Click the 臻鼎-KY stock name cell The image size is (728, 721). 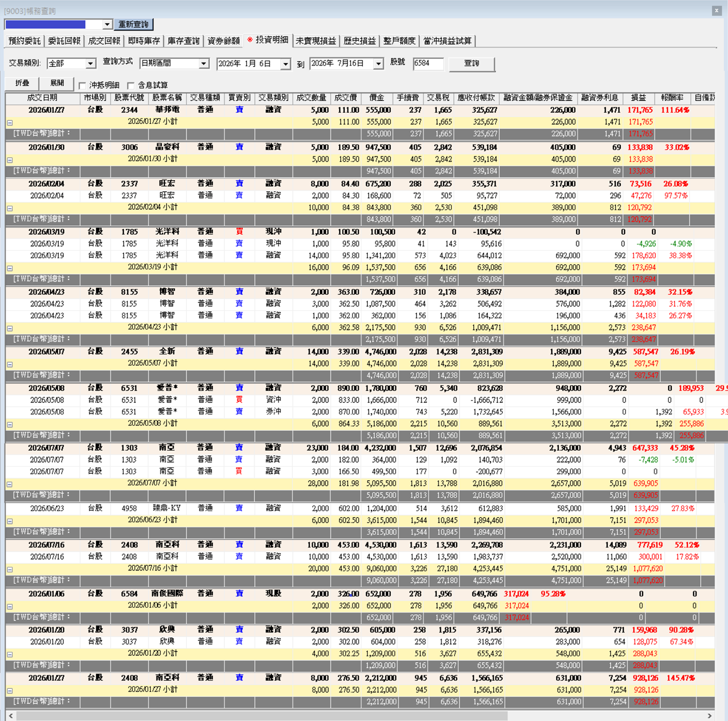(167, 508)
